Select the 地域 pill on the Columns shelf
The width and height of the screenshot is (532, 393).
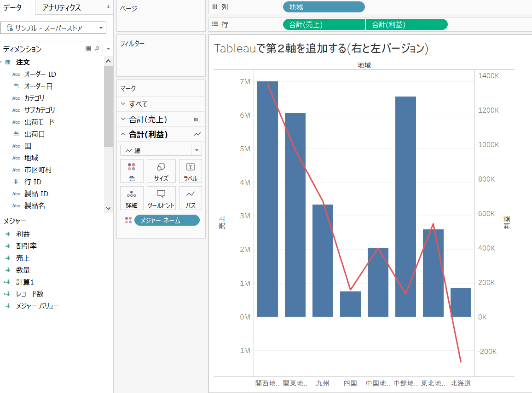tap(324, 7)
